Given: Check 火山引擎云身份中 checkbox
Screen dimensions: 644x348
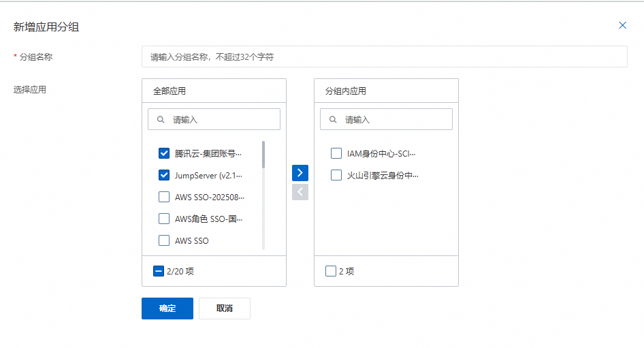Looking at the screenshot, I should 336,175.
